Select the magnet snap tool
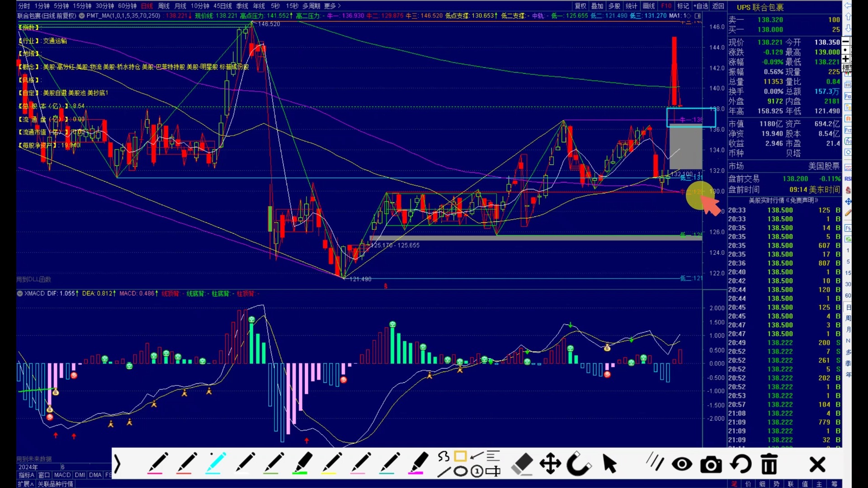Screen dimensions: 868x488 coord(579,464)
